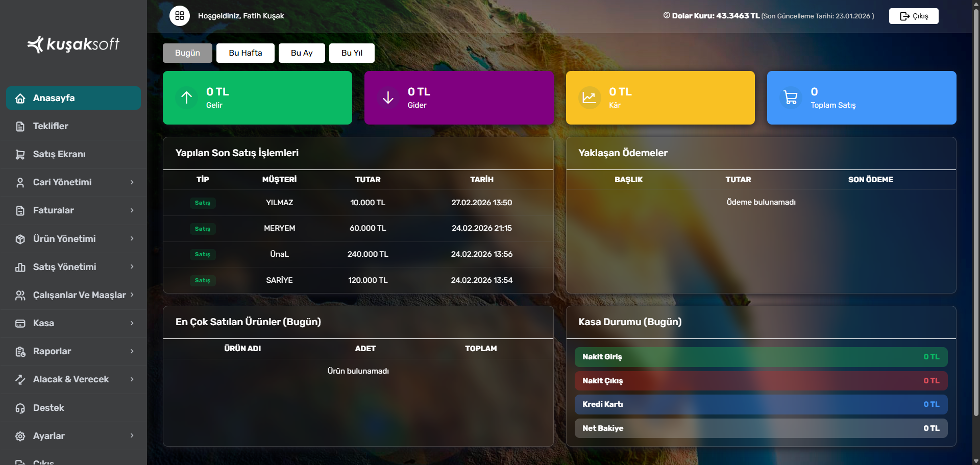Open the Anasayfa menu item
Image resolution: width=980 pixels, height=465 pixels.
(x=73, y=98)
